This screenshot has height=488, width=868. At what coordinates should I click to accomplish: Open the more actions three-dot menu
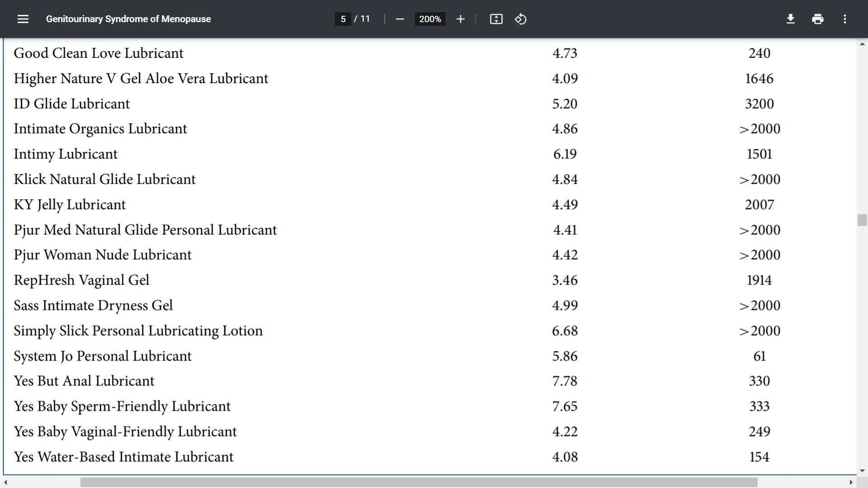pos(844,19)
